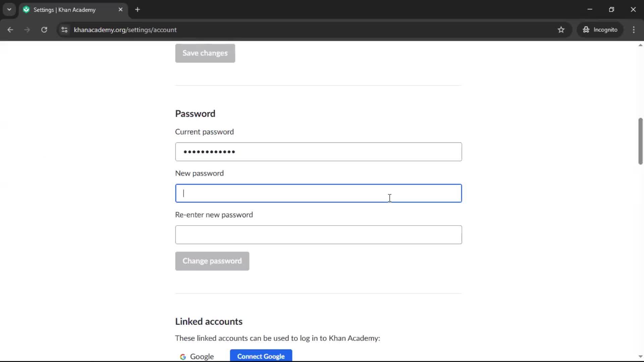Click the address bar URL
The height and width of the screenshot is (362, 644).
pos(125,29)
